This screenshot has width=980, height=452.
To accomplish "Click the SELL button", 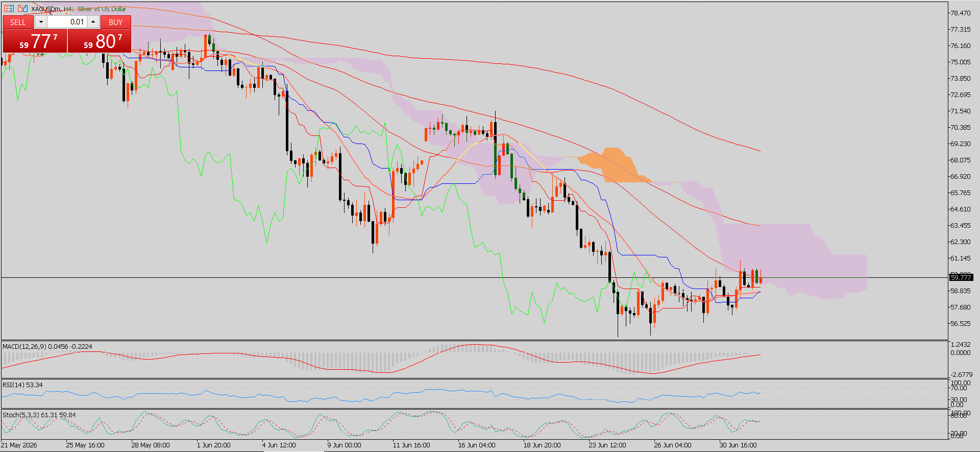I will point(18,22).
